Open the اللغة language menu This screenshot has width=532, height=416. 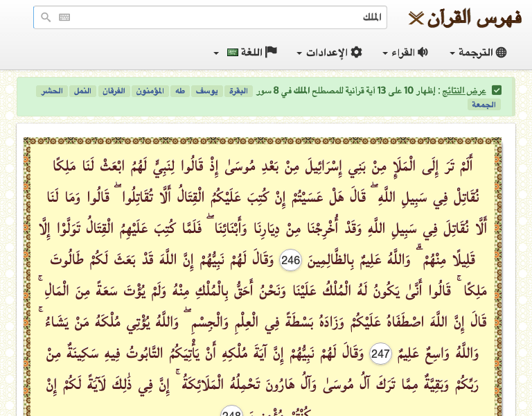tap(251, 53)
